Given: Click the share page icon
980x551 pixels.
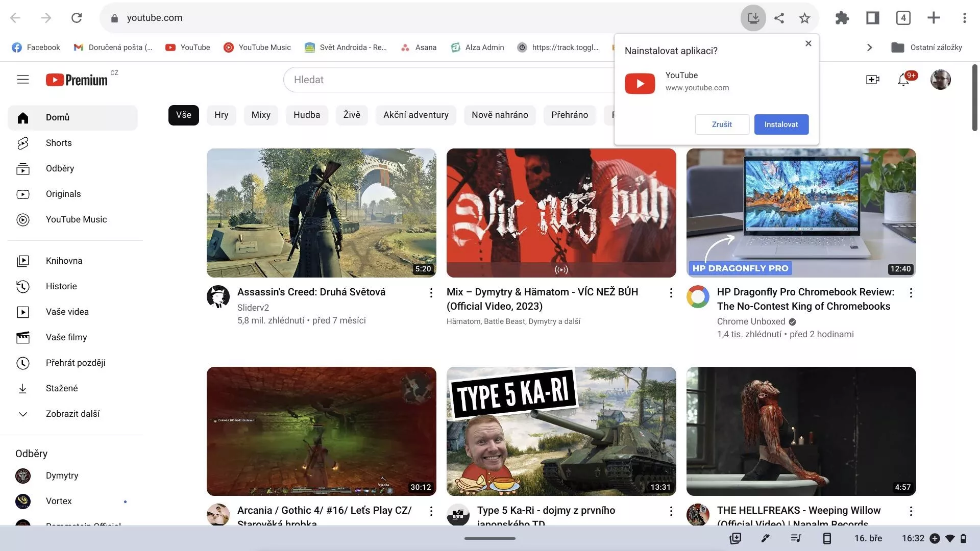Looking at the screenshot, I should click(779, 18).
